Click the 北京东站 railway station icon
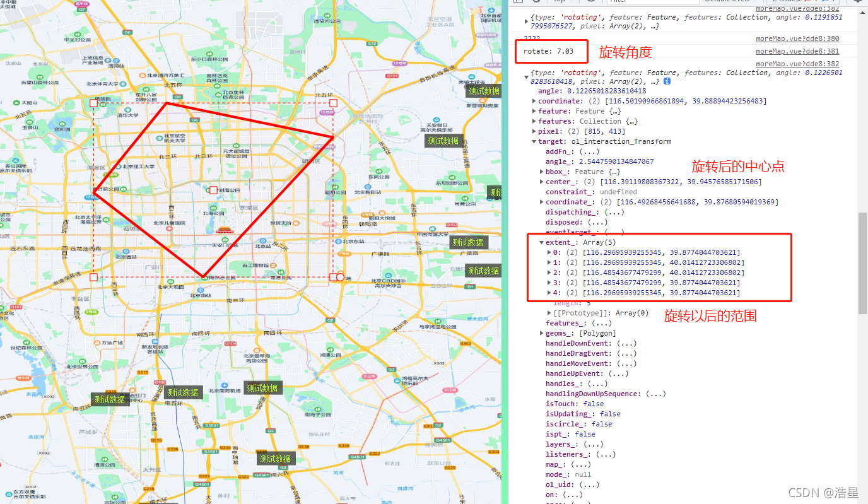 [337, 242]
